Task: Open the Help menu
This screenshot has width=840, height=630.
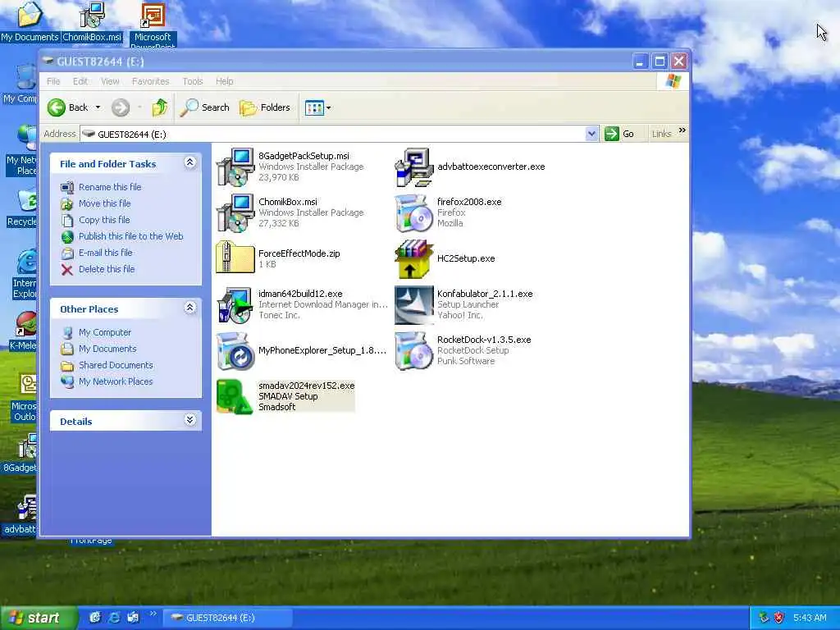Action: (x=225, y=81)
